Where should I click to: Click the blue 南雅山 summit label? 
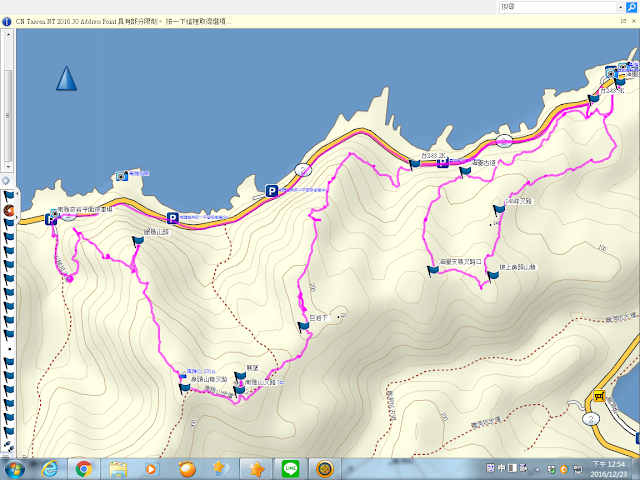200,371
